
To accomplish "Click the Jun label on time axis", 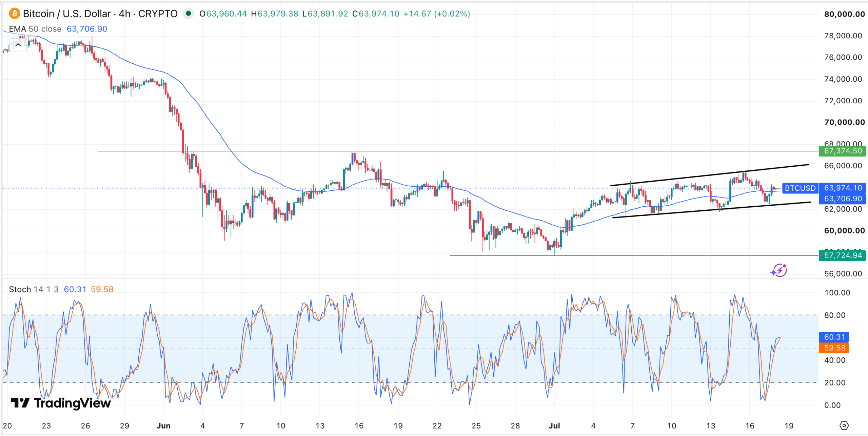I will [x=163, y=426].
